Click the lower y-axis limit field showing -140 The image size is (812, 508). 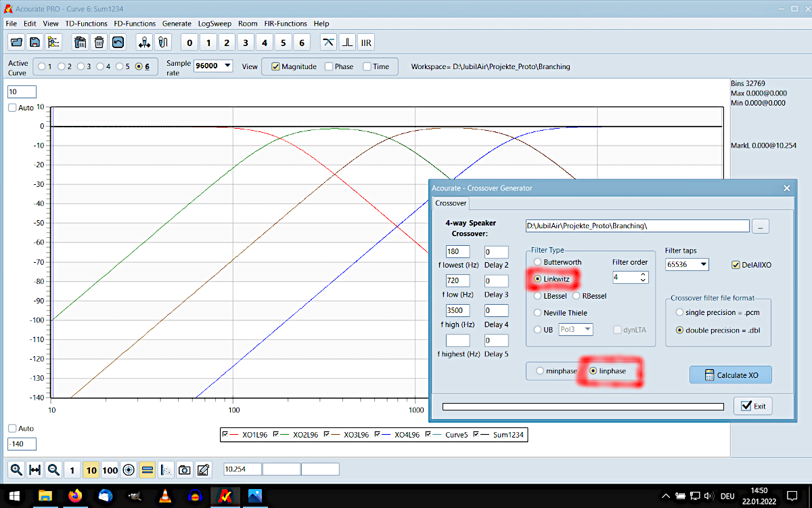click(22, 444)
